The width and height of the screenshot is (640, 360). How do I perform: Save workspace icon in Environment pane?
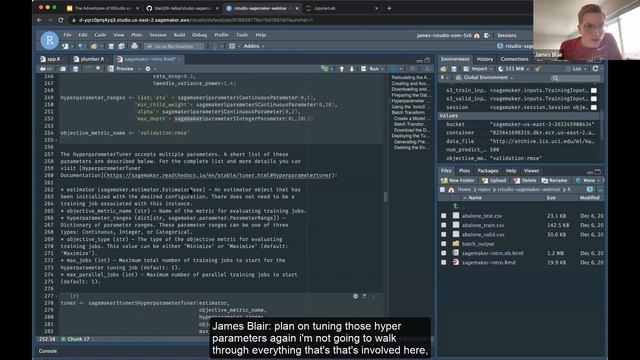[454, 69]
